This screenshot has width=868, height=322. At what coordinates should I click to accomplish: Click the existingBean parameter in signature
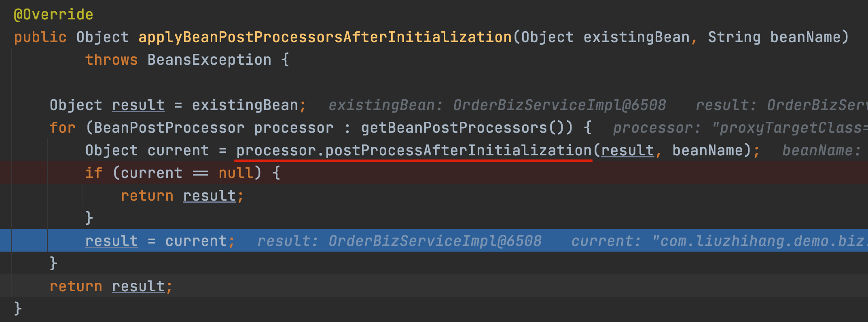pos(637,37)
